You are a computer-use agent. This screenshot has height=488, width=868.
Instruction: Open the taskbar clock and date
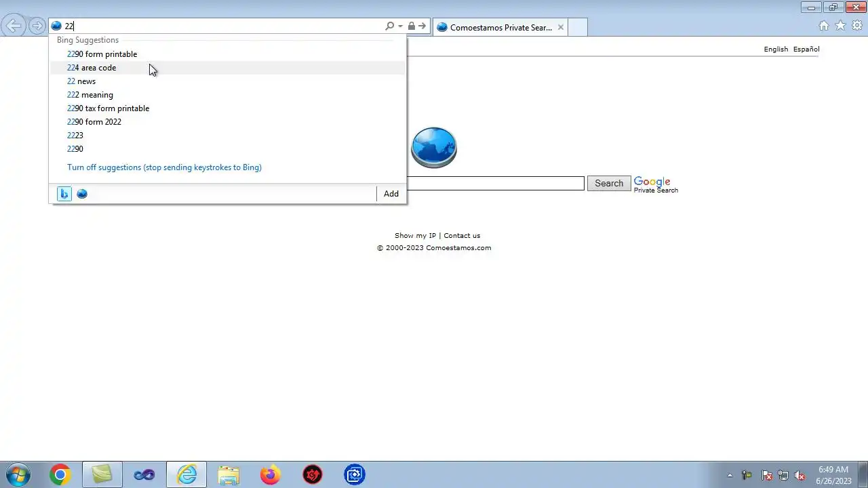tap(833, 475)
